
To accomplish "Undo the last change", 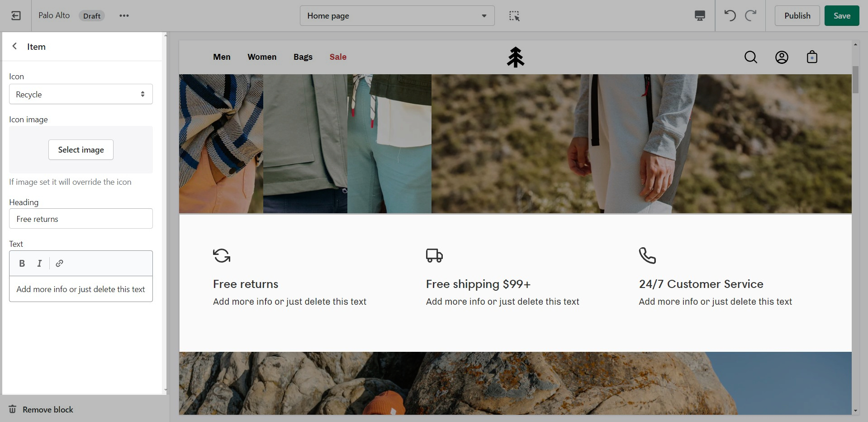I will 730,16.
